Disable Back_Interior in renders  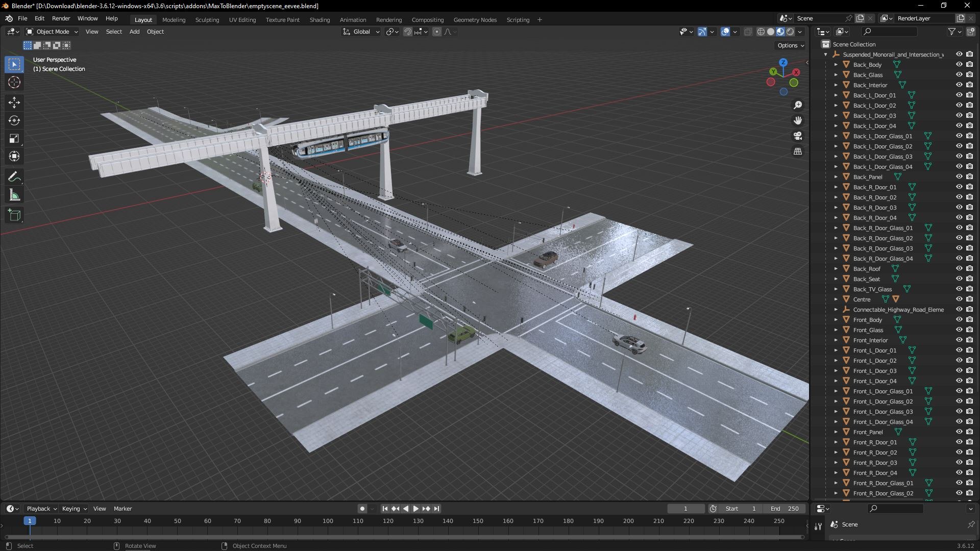(x=969, y=85)
